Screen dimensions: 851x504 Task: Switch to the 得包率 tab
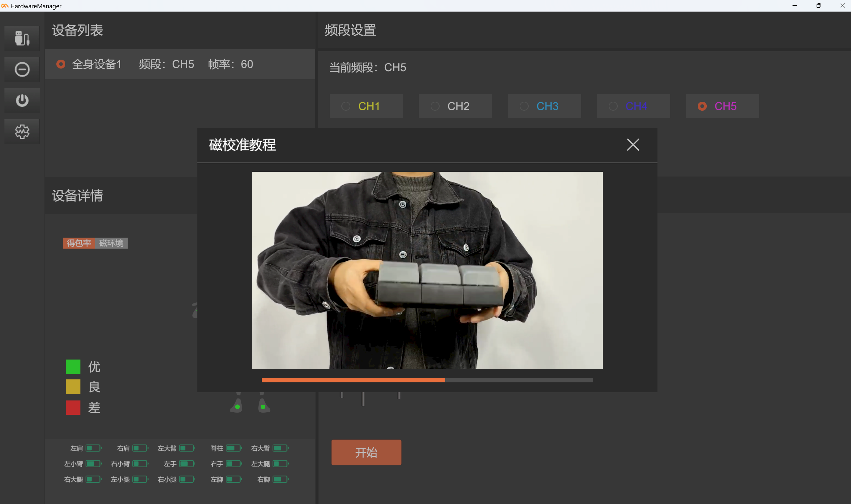point(79,243)
